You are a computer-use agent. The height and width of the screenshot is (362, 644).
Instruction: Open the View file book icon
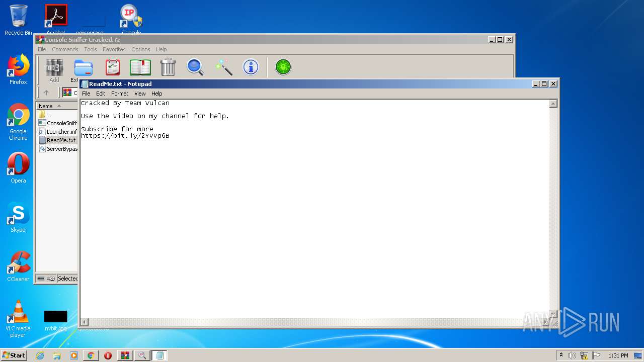[140, 67]
